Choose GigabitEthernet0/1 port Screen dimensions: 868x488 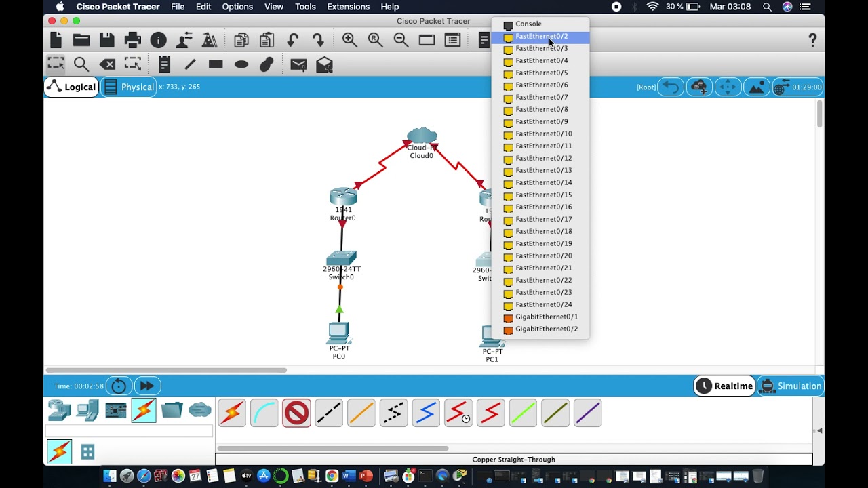pyautogui.click(x=540, y=317)
